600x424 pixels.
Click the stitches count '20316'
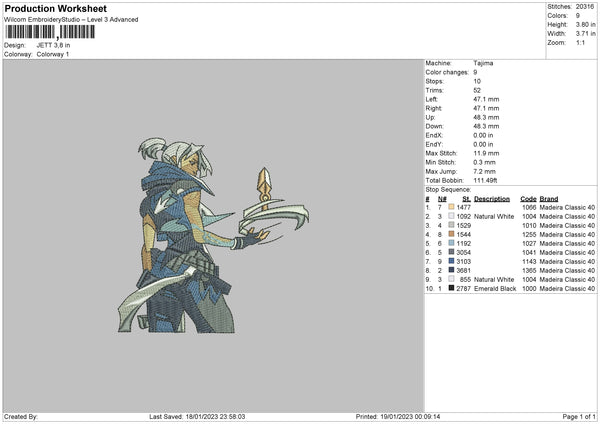[585, 7]
